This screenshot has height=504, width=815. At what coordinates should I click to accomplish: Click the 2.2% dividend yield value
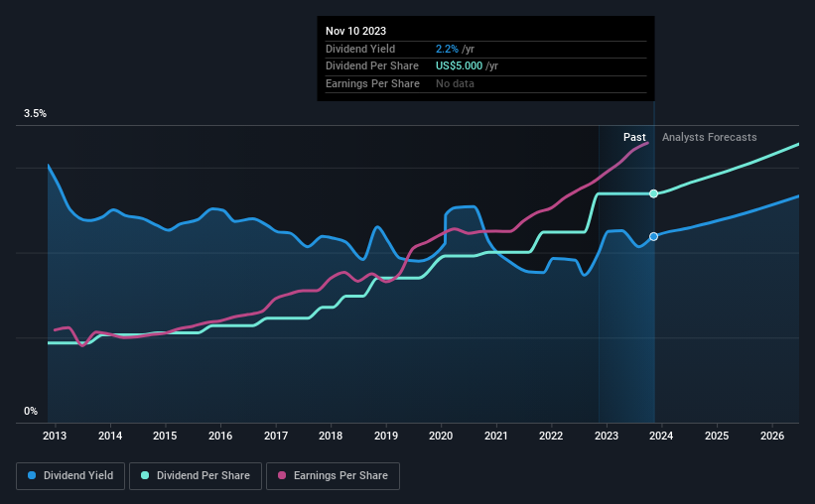447,49
